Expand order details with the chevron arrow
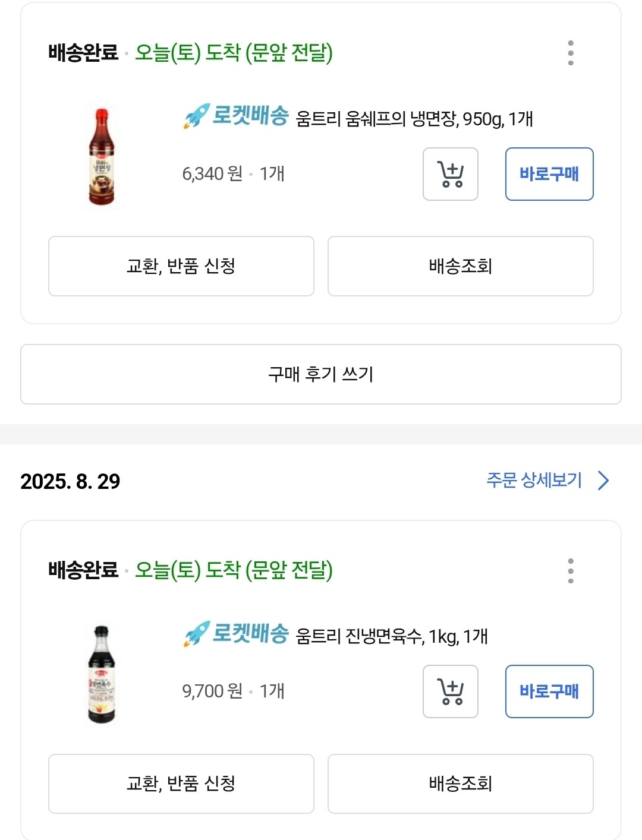The image size is (642, 840). pos(603,480)
